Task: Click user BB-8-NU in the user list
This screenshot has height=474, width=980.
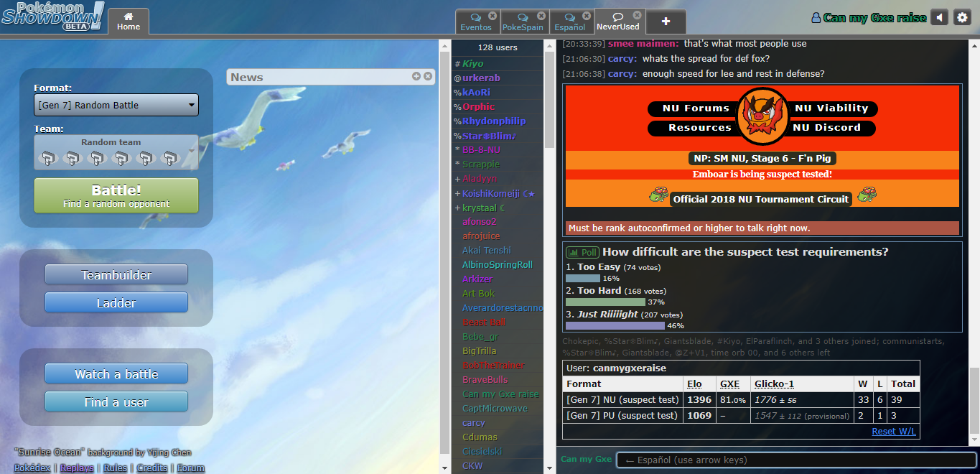Action: (481, 150)
